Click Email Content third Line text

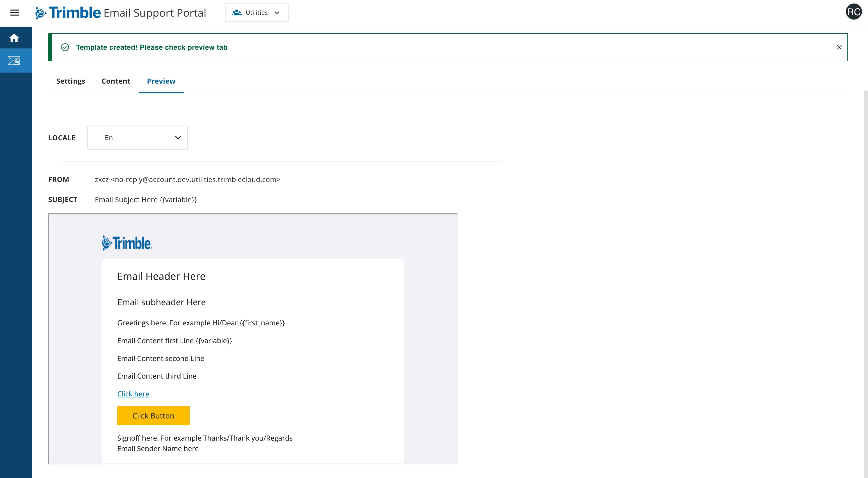click(x=157, y=376)
